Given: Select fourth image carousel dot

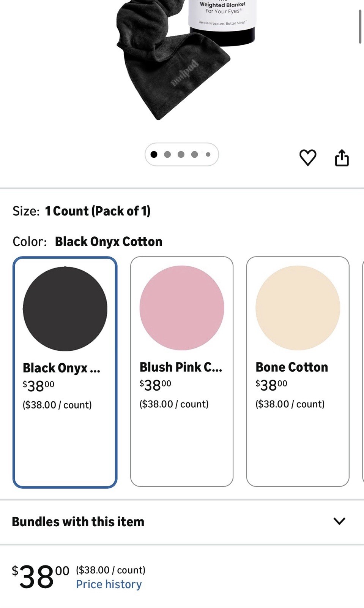Looking at the screenshot, I should (x=195, y=154).
